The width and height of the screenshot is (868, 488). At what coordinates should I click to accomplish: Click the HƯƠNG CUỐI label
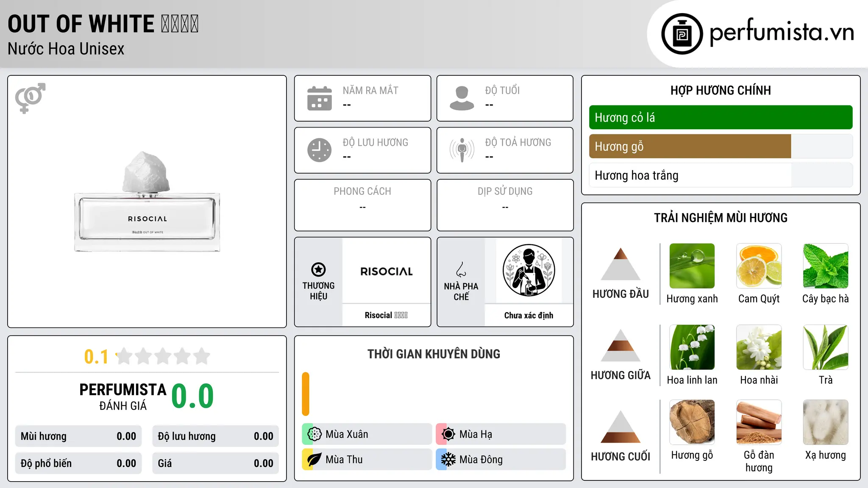point(620,457)
